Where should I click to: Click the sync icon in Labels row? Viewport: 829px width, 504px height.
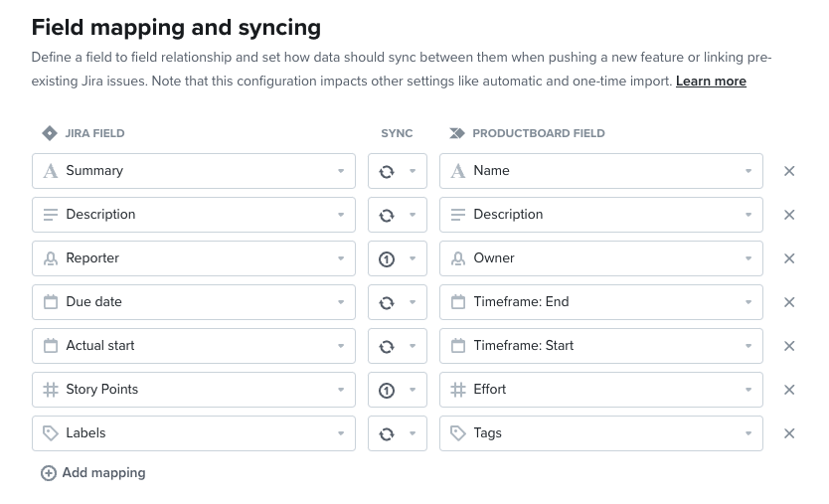point(387,434)
